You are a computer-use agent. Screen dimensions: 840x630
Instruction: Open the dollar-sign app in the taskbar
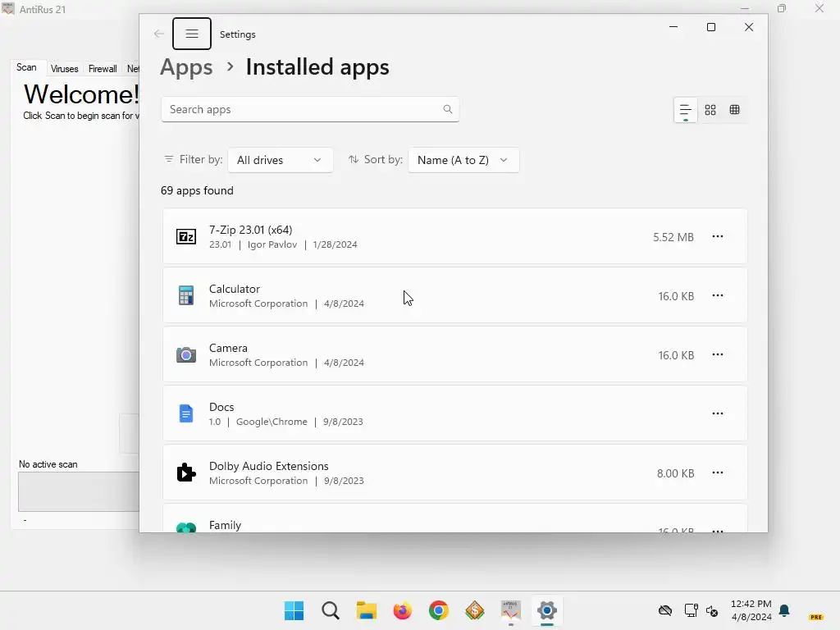[x=475, y=610]
